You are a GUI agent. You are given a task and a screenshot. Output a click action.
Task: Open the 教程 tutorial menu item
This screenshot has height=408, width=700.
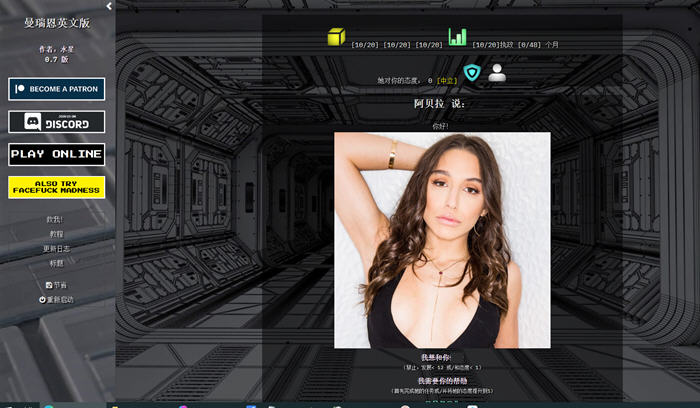[56, 234]
